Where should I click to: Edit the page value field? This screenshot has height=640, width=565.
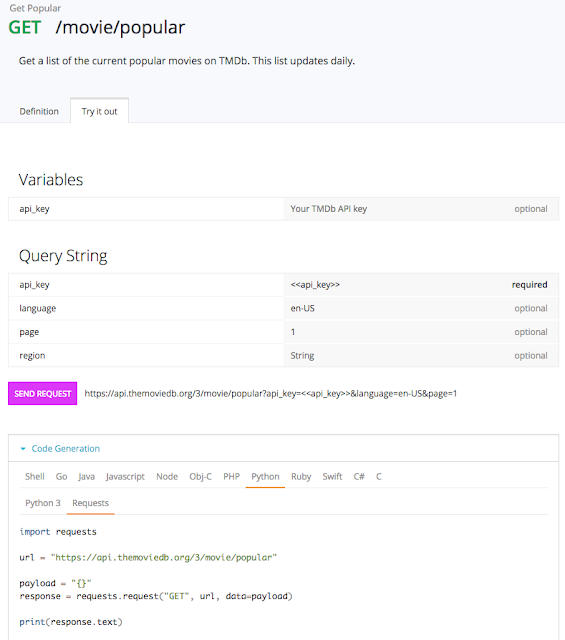tap(421, 332)
